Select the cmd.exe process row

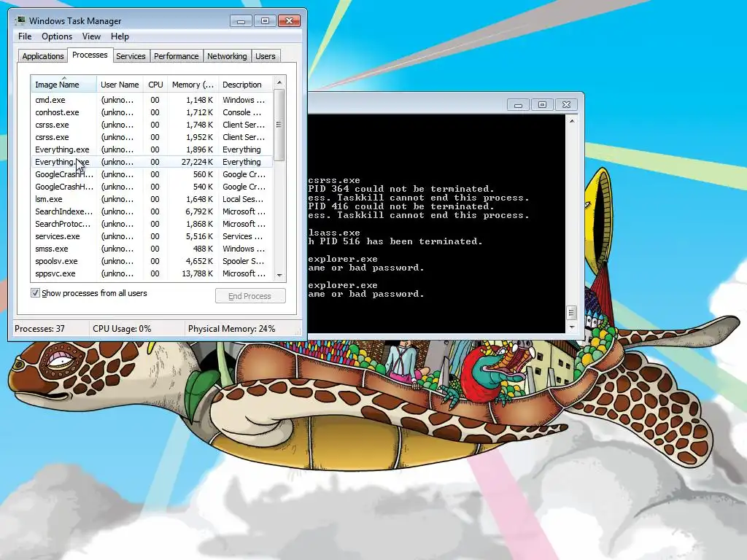152,100
